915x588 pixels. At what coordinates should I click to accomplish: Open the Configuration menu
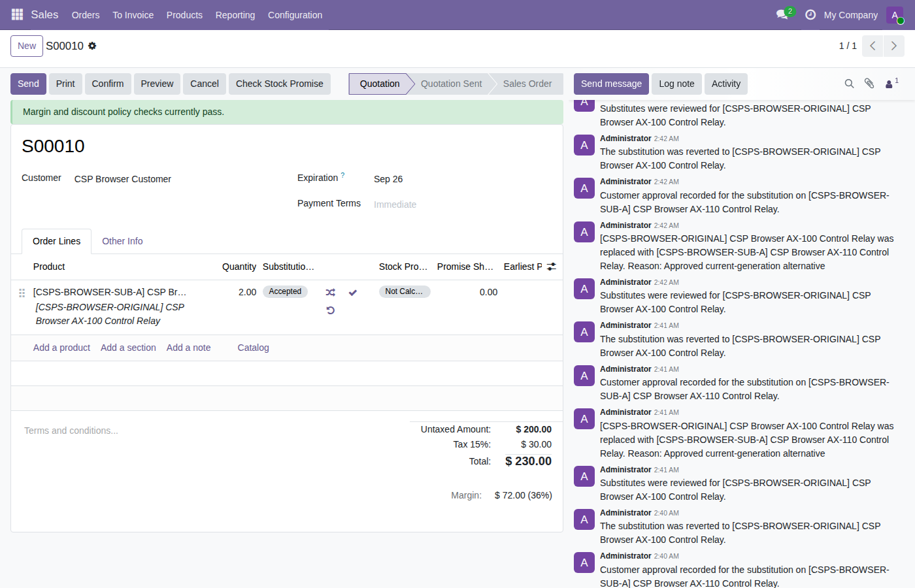295,15
